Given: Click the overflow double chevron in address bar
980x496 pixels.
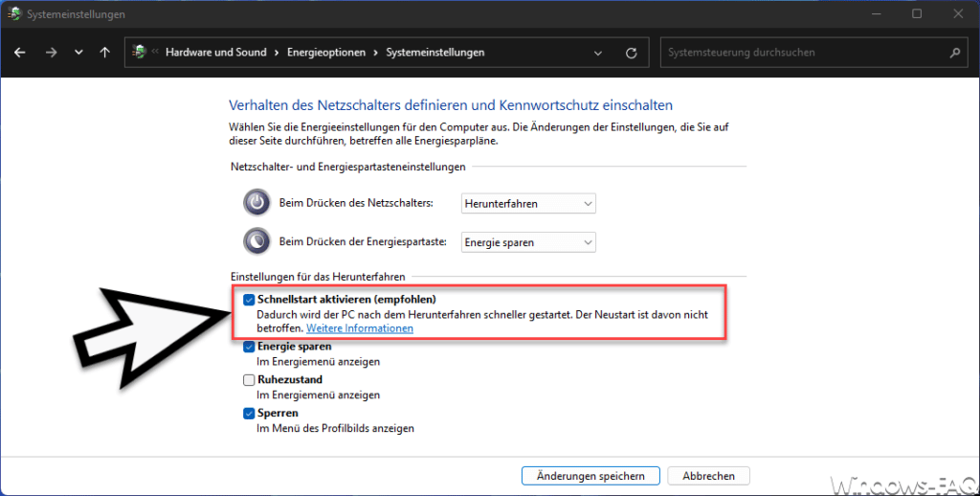Looking at the screenshot, I should [x=155, y=52].
